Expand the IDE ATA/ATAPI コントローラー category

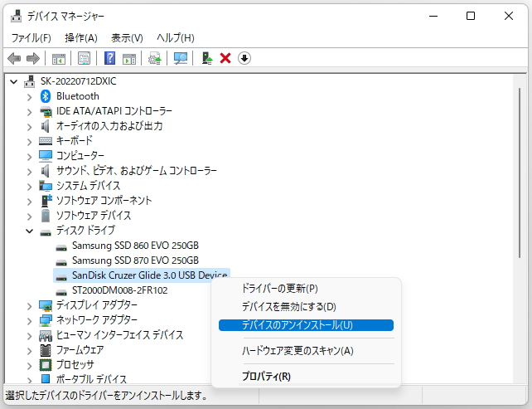pos(30,112)
